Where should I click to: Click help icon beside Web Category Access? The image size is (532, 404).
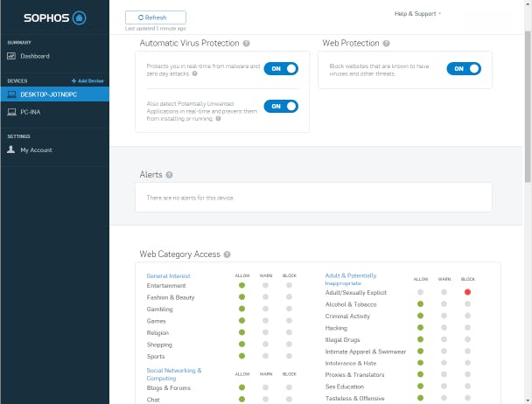[x=227, y=254]
